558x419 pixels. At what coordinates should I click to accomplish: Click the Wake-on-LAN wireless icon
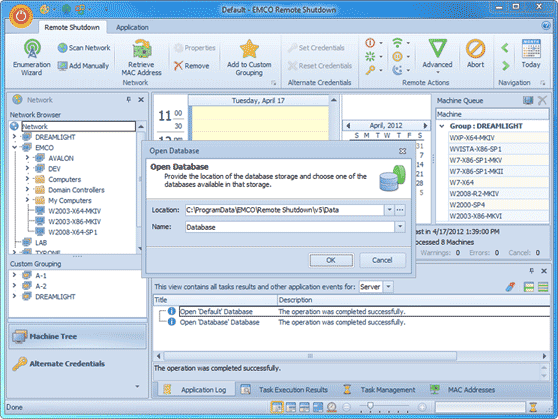(x=397, y=43)
